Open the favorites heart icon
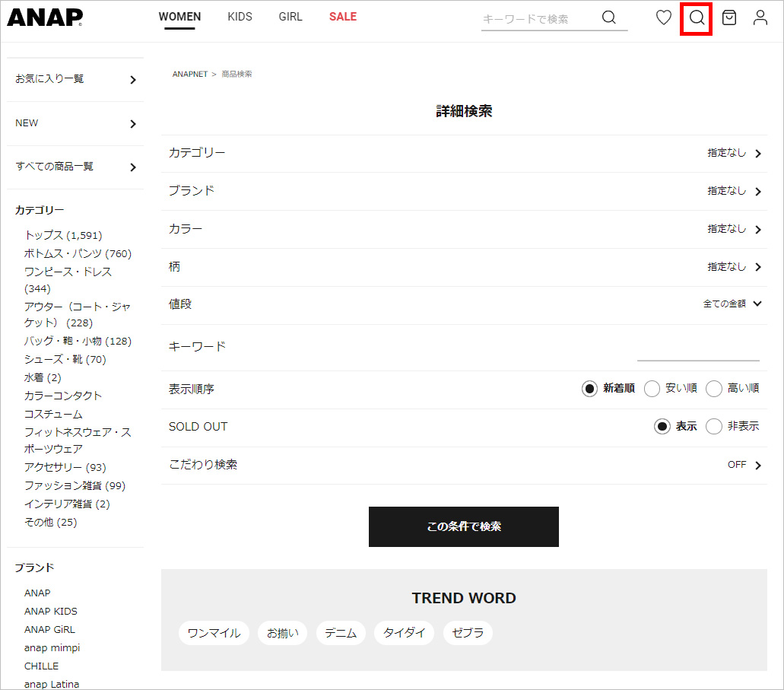The image size is (784, 690). [664, 17]
